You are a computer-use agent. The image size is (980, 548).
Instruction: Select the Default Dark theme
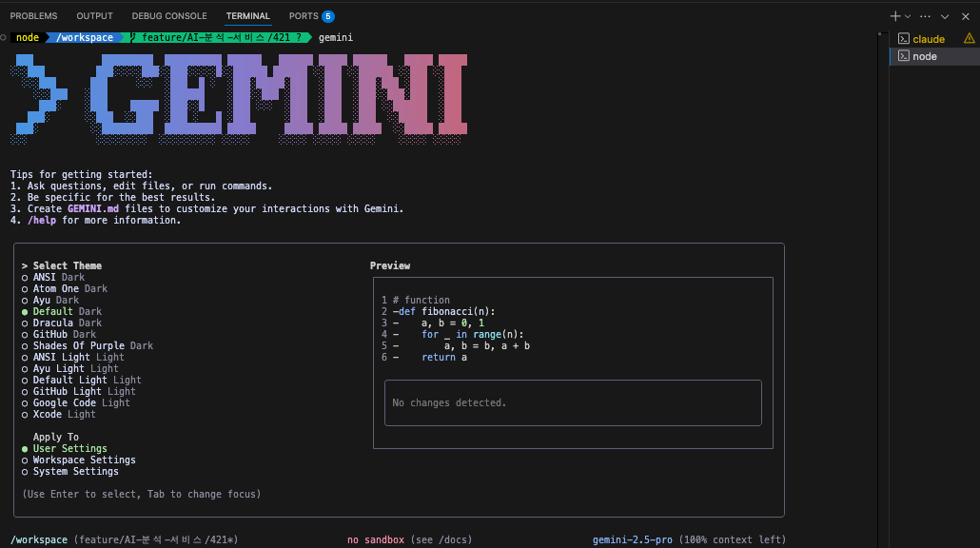pyautogui.click(x=62, y=311)
